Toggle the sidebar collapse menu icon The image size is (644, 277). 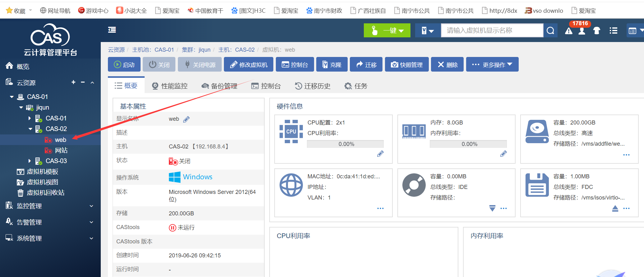tap(112, 30)
